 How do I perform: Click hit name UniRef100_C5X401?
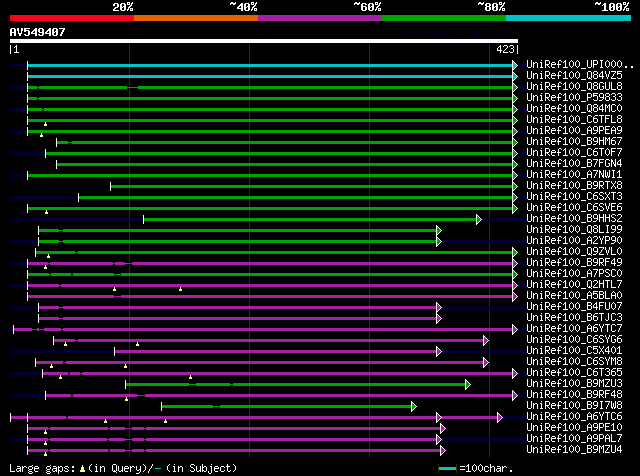(x=574, y=351)
